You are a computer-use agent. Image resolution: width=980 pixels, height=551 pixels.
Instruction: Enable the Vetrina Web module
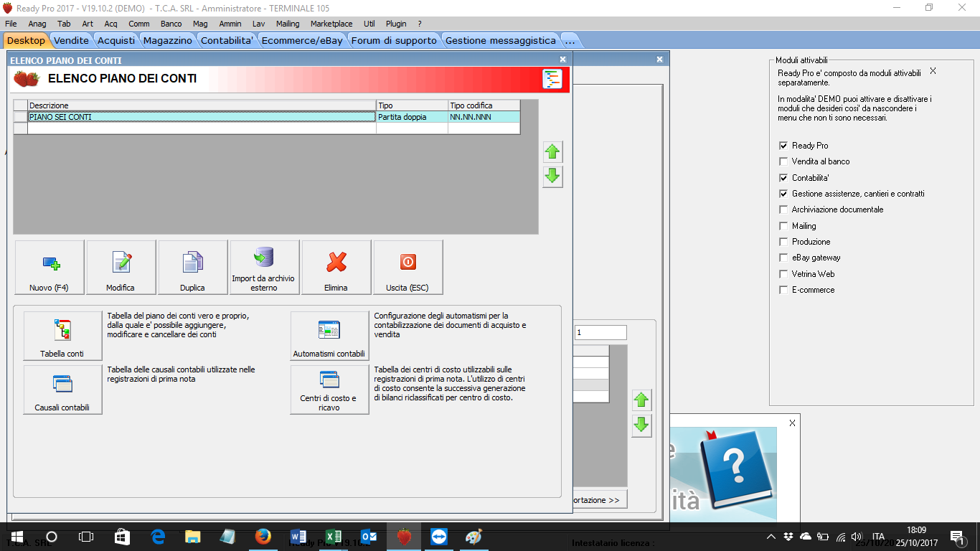tap(783, 274)
